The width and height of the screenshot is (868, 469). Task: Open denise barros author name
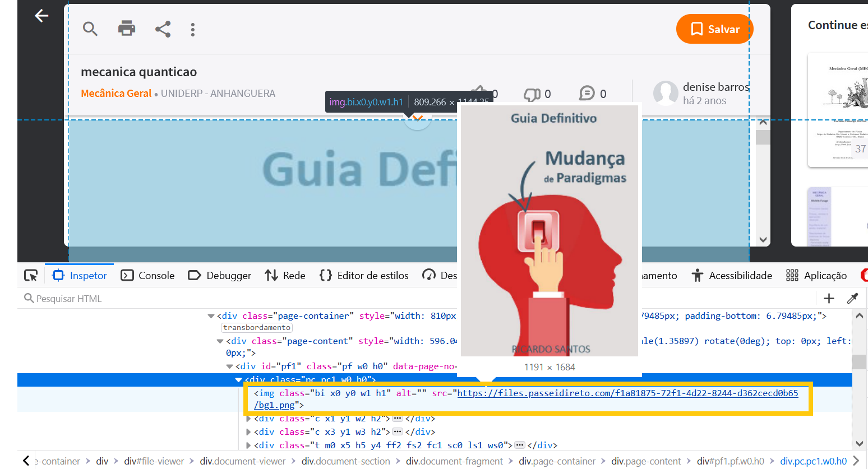point(716,87)
